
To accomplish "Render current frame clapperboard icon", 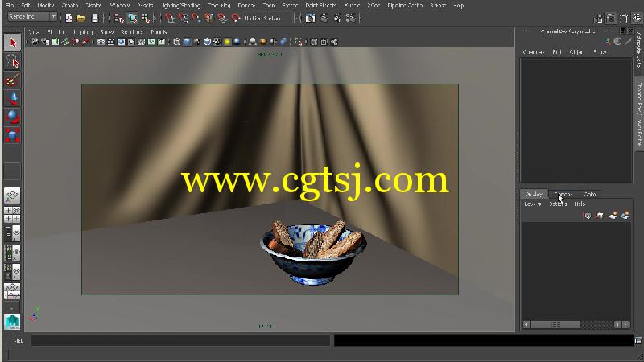I will point(324,18).
